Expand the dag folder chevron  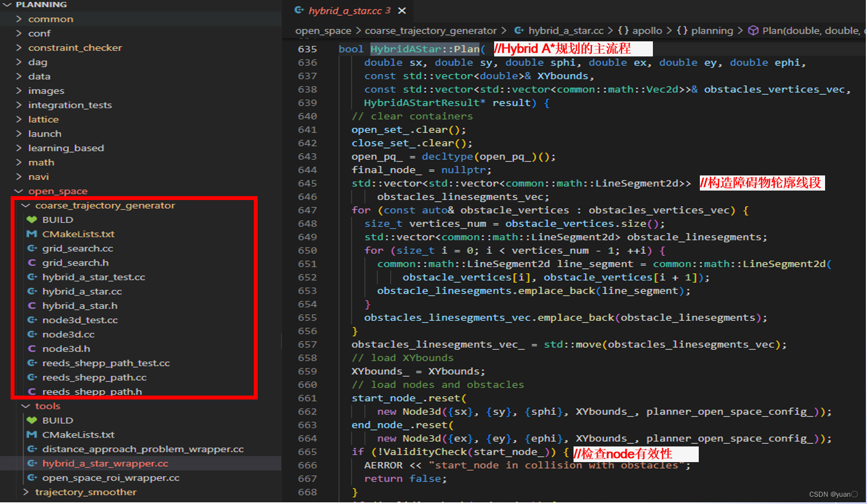(x=19, y=62)
